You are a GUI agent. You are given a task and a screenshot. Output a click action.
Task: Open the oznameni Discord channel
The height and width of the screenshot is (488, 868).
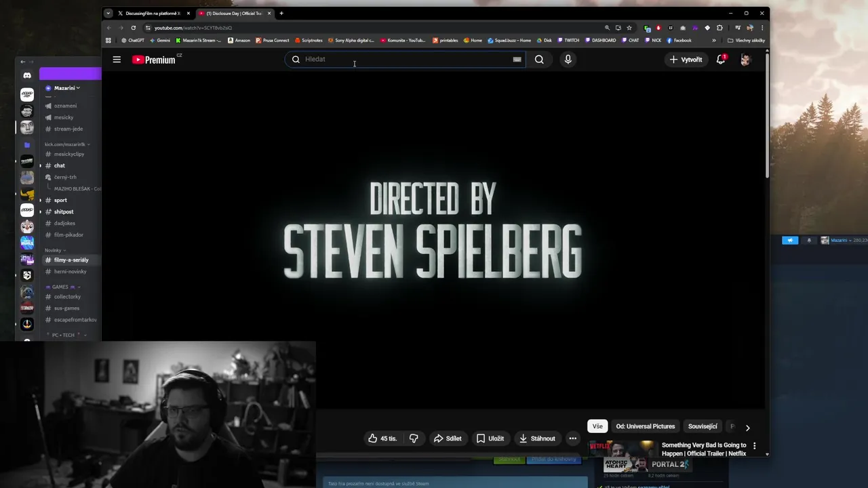click(65, 106)
